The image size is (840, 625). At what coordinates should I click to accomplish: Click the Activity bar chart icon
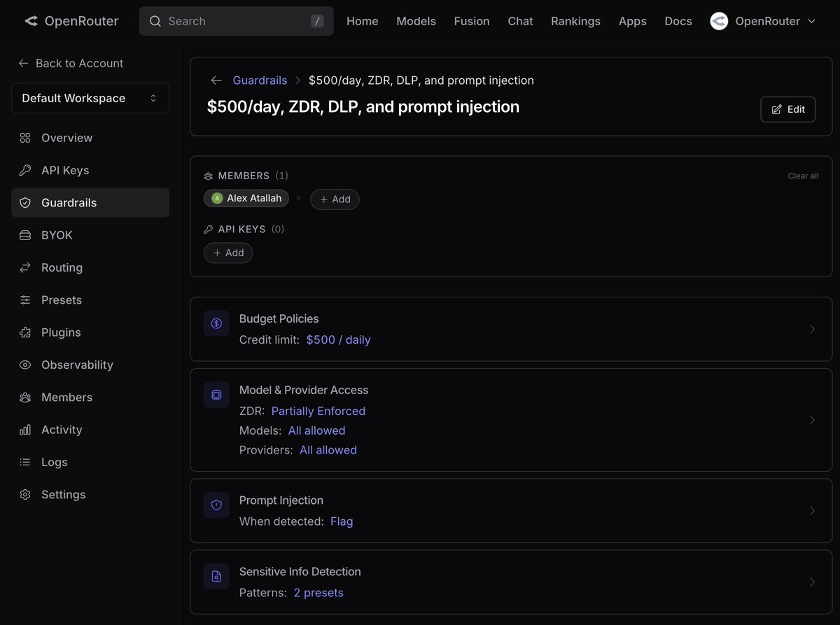[25, 430]
